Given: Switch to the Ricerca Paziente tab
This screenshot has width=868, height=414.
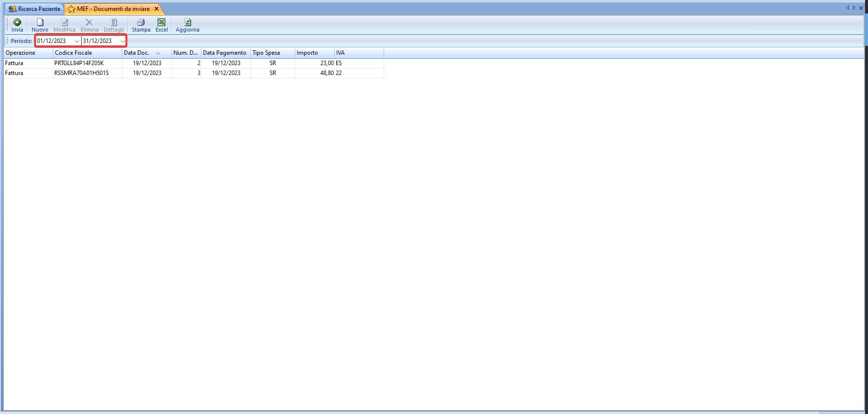Looking at the screenshot, I should tap(35, 9).
